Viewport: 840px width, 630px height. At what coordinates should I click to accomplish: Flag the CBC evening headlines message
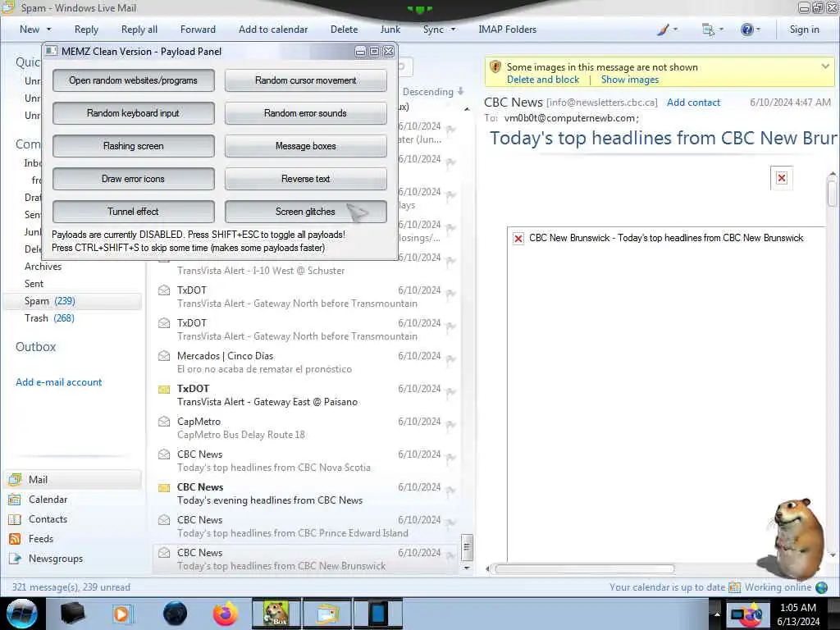451,491
